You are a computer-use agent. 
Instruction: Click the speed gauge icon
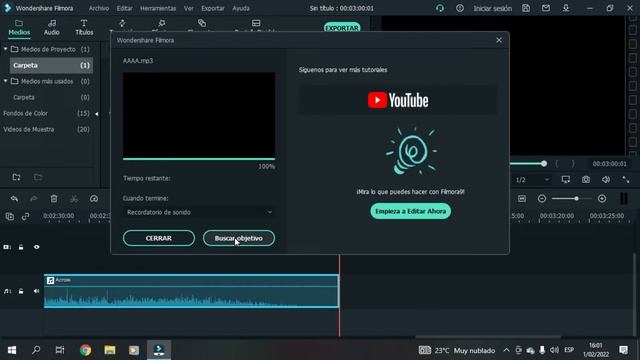[94, 199]
